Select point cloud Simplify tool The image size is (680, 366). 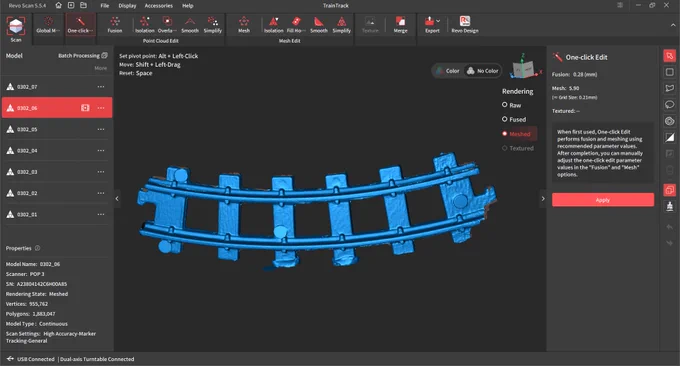click(212, 25)
